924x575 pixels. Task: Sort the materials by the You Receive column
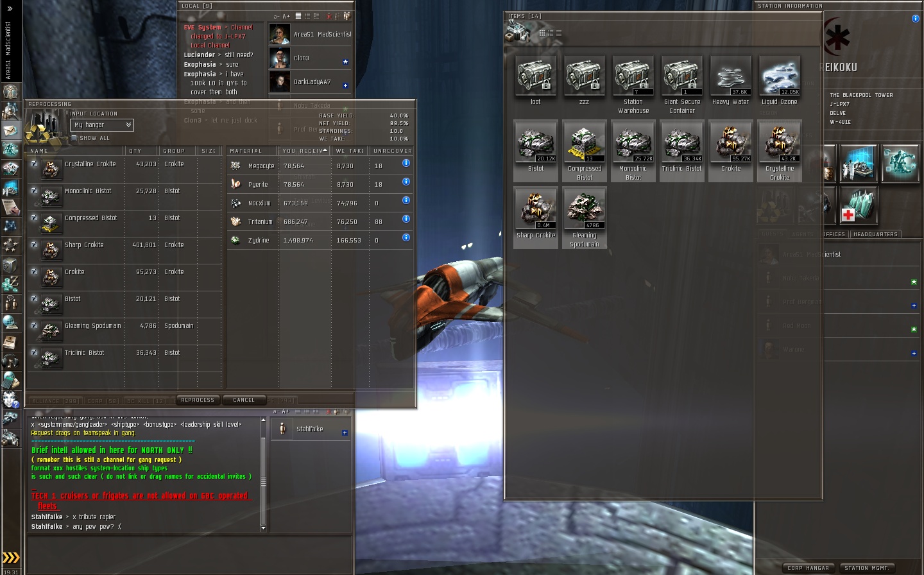click(x=305, y=151)
